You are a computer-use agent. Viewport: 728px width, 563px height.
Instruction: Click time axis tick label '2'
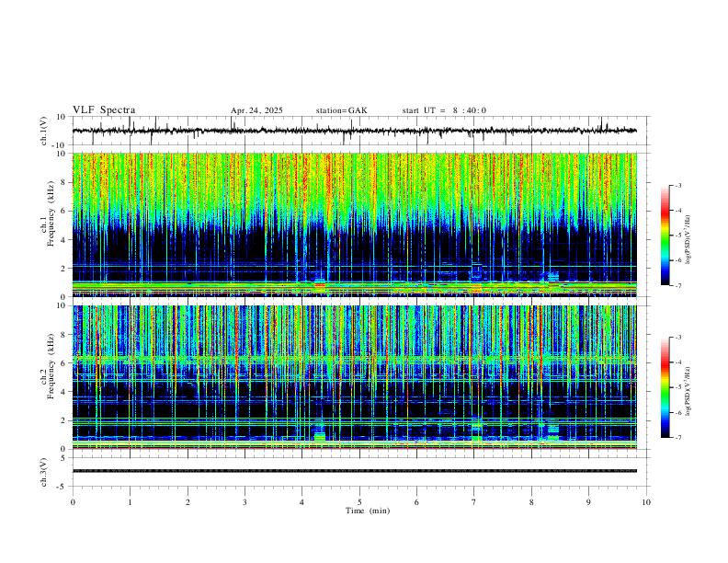[x=188, y=502]
